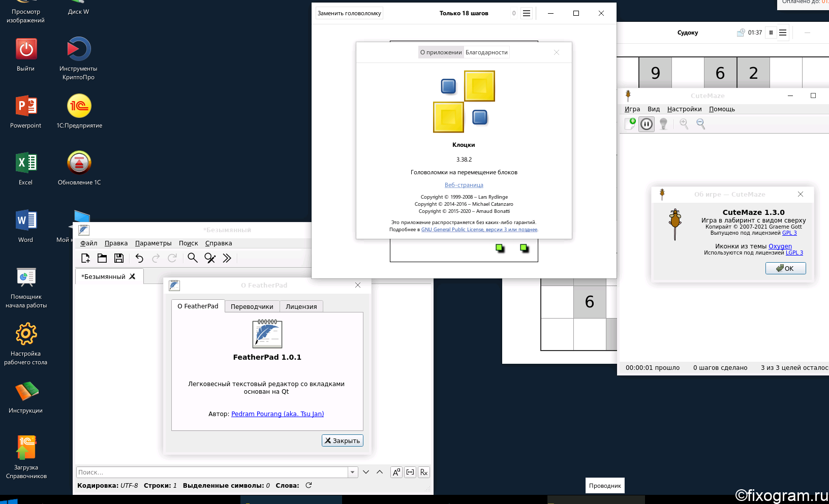Pause the Sudoku game timer
The width and height of the screenshot is (829, 504).
click(x=771, y=33)
